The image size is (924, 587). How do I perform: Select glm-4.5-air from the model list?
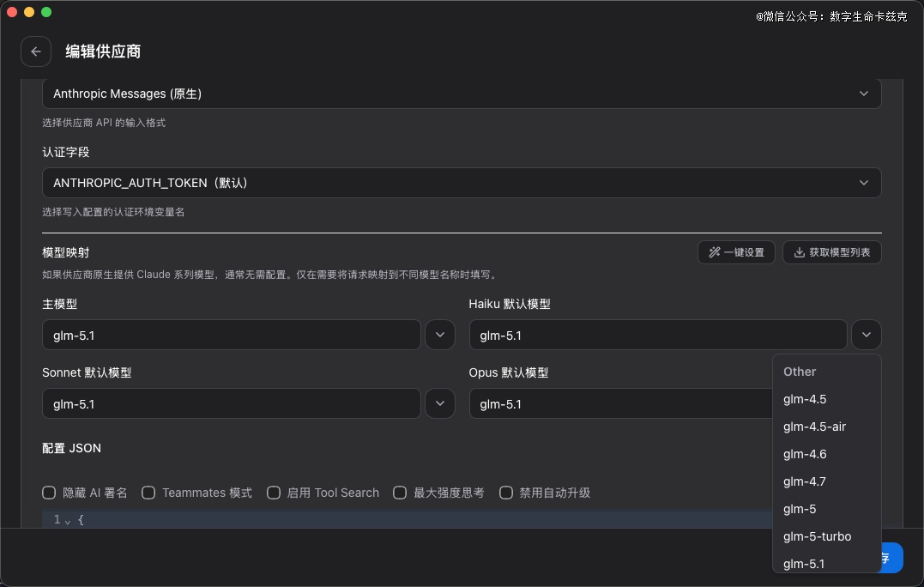(814, 427)
